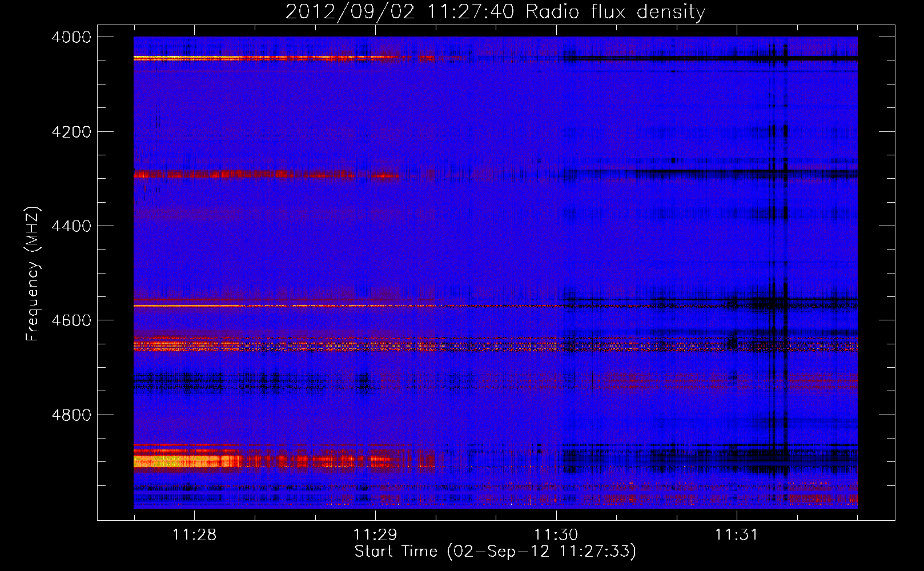
Task: Click the 4400 frequency axis label
Action: 71,226
